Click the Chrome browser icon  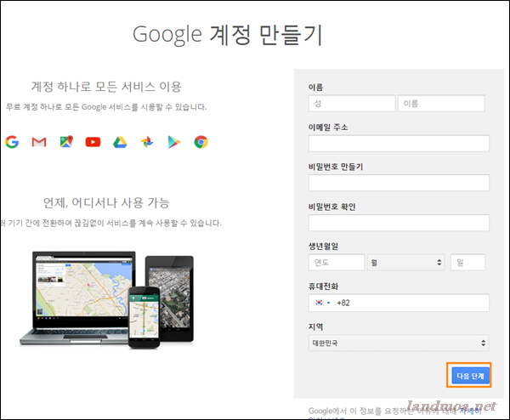tap(201, 142)
